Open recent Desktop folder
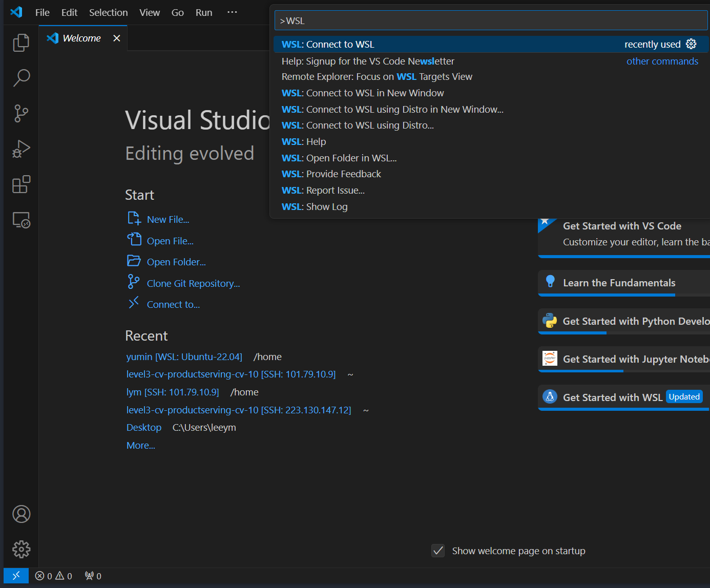Viewport: 710px width, 588px height. 144,427
